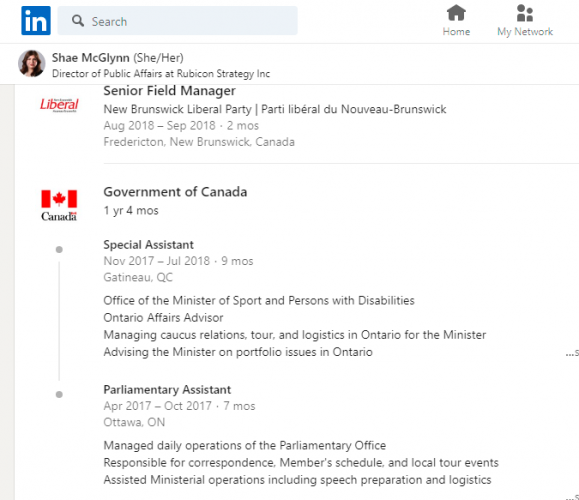Select Office of the Minister of Sport line

click(259, 301)
